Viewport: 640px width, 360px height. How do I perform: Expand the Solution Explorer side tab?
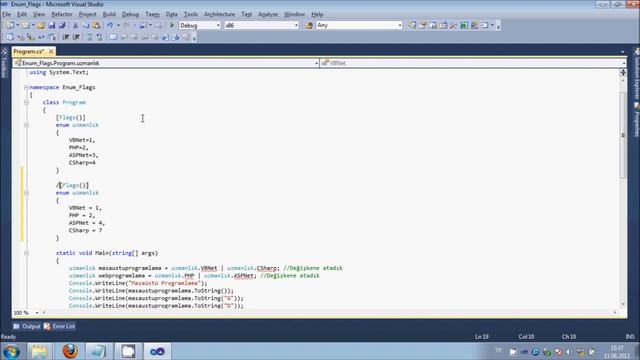click(x=636, y=73)
